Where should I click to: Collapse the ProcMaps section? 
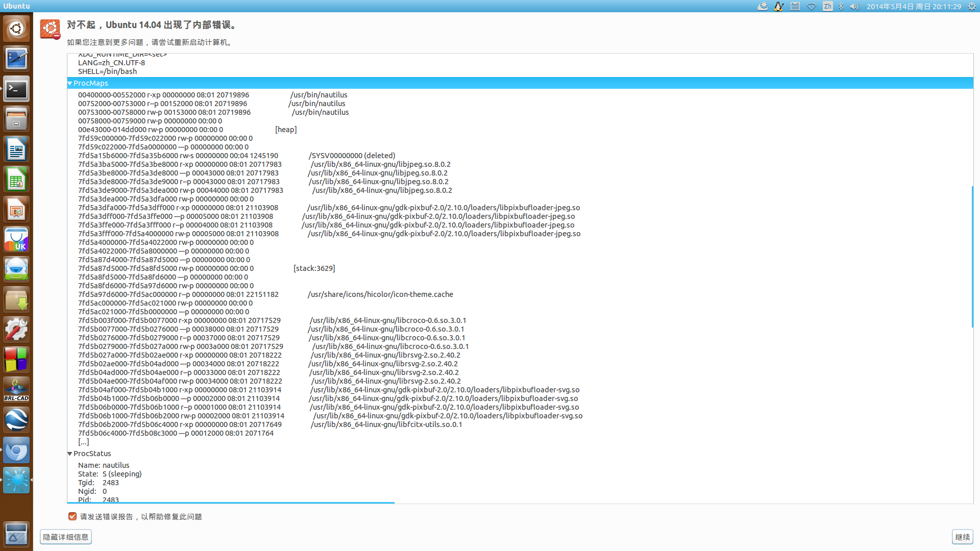click(70, 83)
